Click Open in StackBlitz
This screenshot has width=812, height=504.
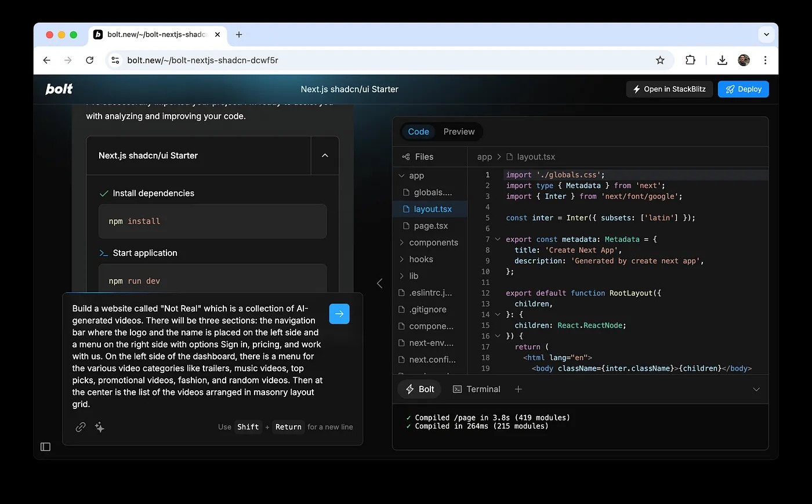[x=669, y=89]
